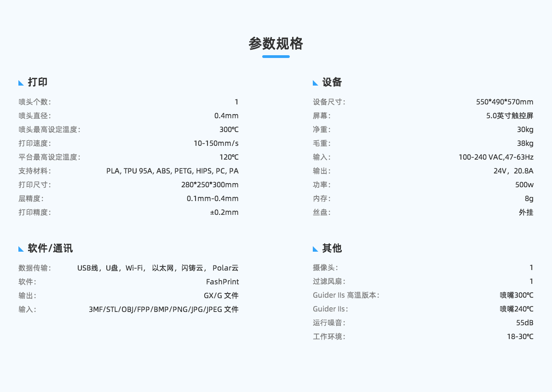Image resolution: width=552 pixels, height=392 pixels.
Task: Click the 280*250*300mm print size value
Action: point(210,185)
